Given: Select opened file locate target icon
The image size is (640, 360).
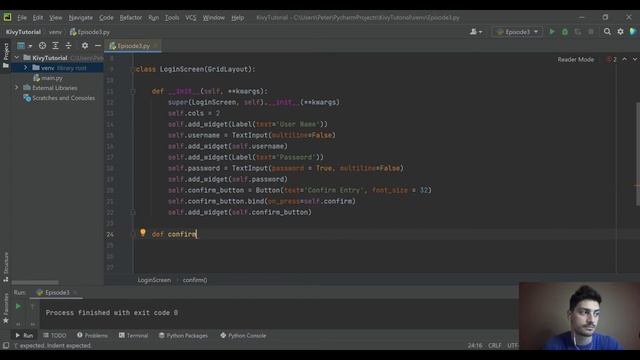Looking at the screenshot, I should 42,46.
